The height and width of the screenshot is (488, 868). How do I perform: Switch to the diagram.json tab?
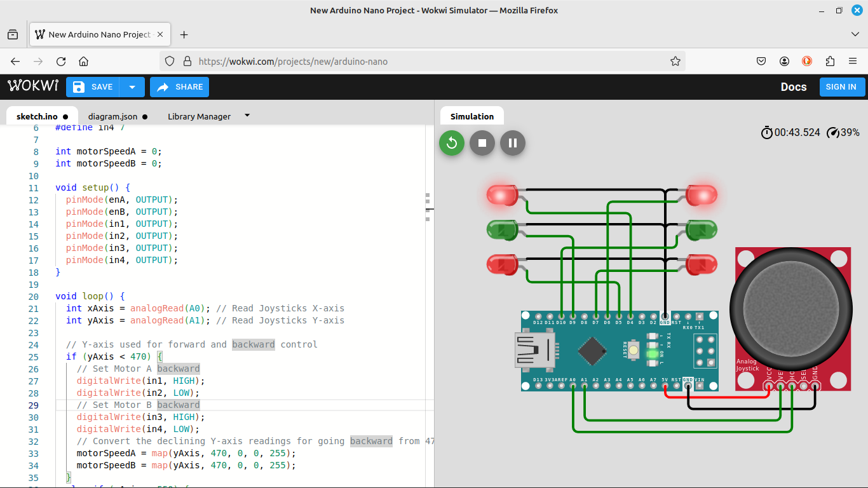tap(118, 116)
